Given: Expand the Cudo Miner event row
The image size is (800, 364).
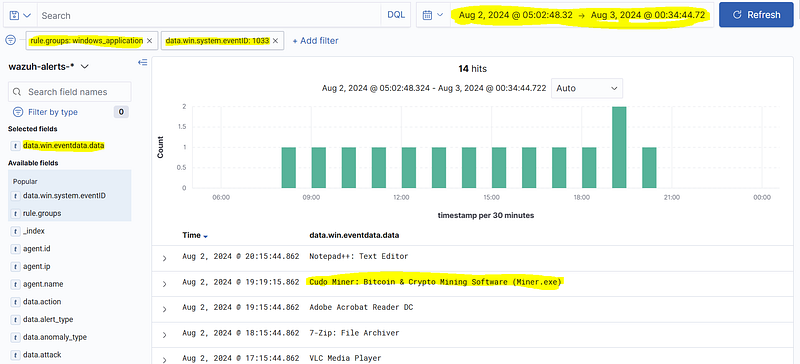Looking at the screenshot, I should coord(164,284).
